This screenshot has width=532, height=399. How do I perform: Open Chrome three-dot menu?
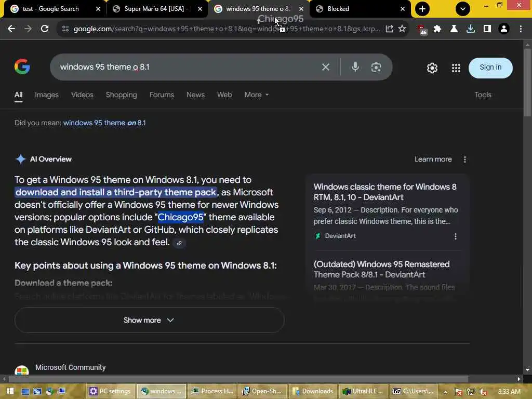[521, 29]
